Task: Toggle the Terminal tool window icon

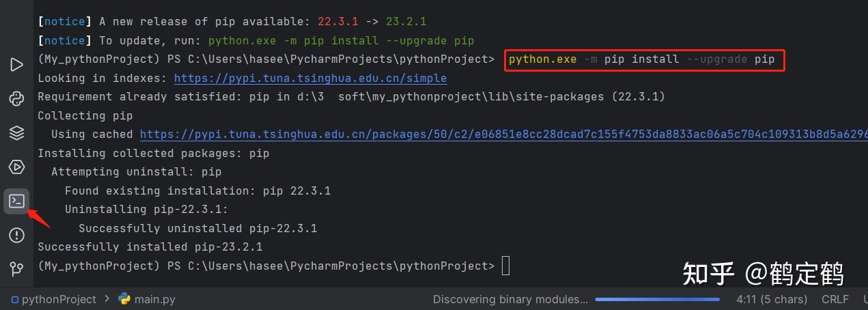Action: (16, 201)
